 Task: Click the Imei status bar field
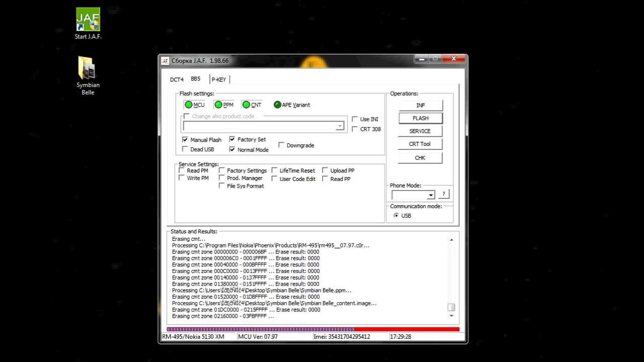(x=350, y=336)
